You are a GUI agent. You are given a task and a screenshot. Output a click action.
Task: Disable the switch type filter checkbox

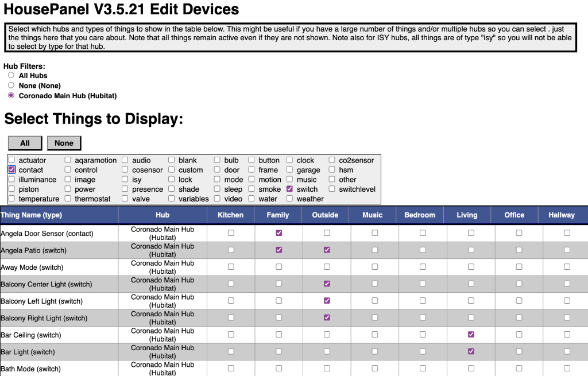pos(289,189)
